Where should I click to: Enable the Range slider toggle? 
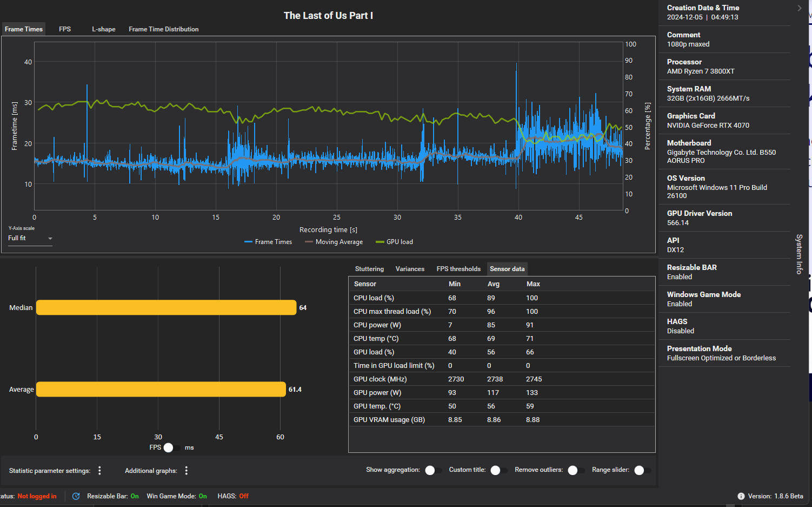642,470
